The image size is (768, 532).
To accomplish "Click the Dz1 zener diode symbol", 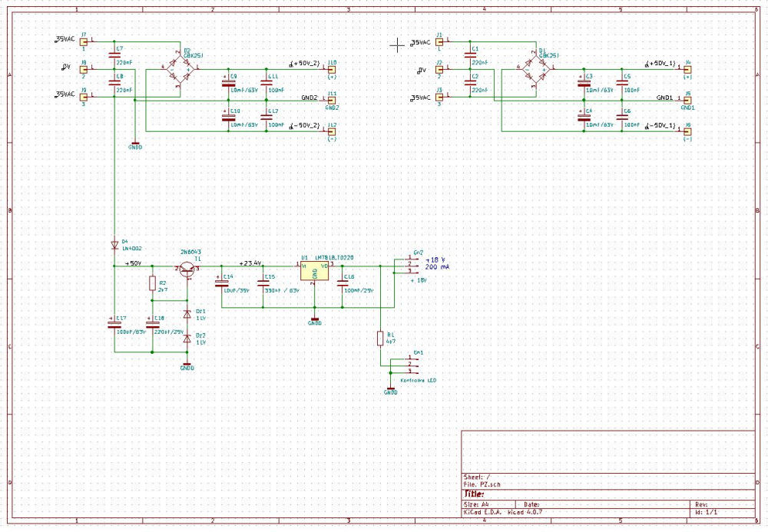I will click(x=186, y=314).
